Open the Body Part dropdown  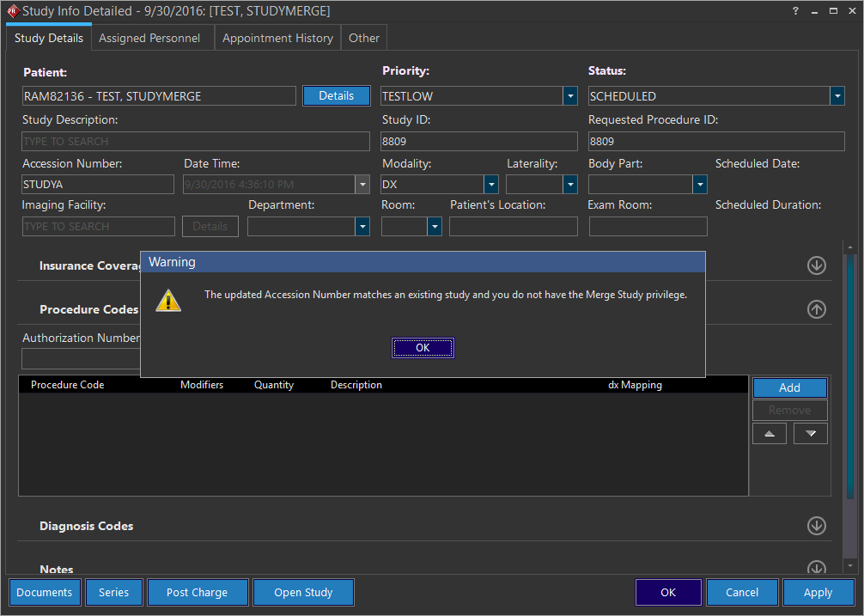click(x=700, y=184)
